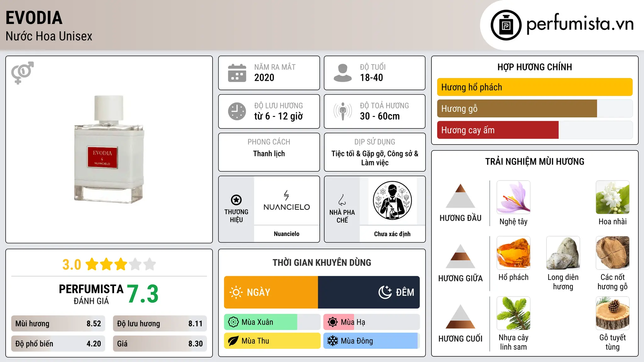Click the Hương cuối pyramid icon
The image size is (644, 362).
460,316
